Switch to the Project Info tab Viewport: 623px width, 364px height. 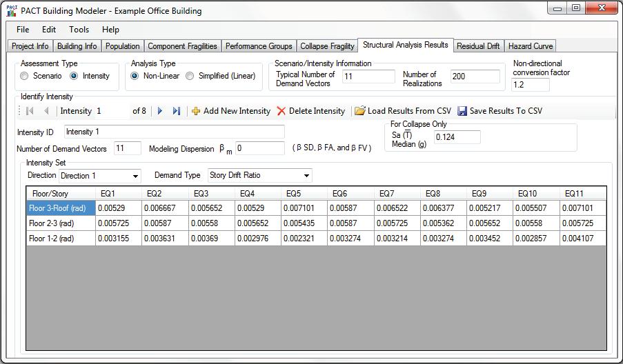30,46
